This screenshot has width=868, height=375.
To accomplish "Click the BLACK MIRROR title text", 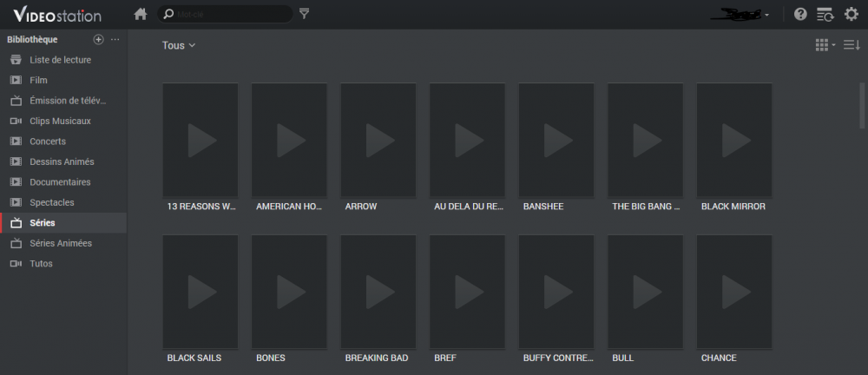I will pos(733,207).
